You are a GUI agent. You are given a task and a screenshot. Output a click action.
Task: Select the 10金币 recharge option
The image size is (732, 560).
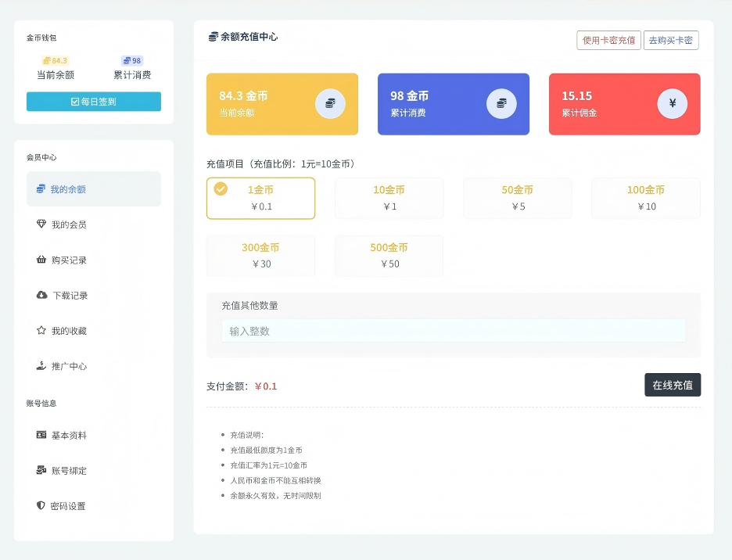click(389, 198)
